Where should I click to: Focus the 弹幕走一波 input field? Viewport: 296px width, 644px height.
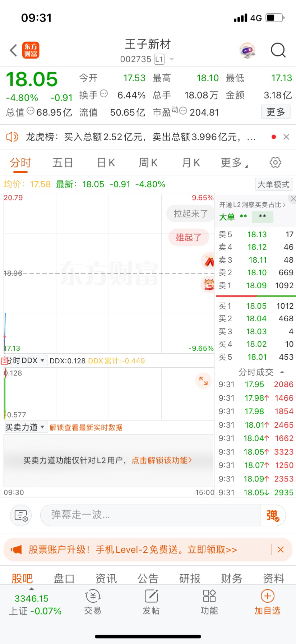[150, 515]
